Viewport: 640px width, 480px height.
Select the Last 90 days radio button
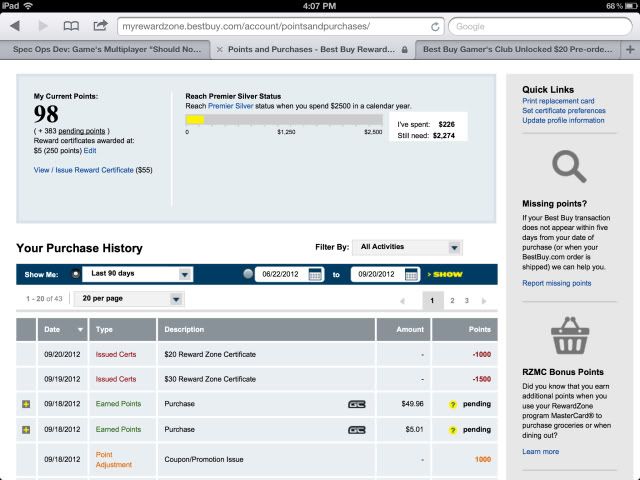(76, 274)
